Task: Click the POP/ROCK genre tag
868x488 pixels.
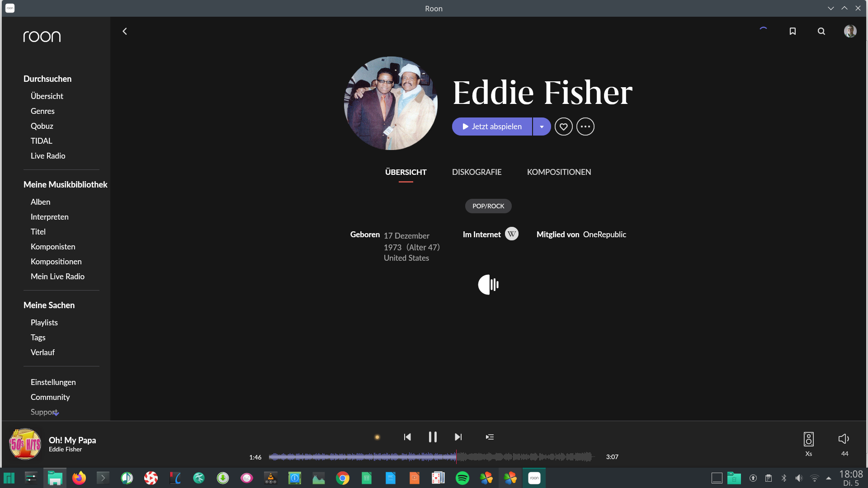Action: click(x=488, y=206)
